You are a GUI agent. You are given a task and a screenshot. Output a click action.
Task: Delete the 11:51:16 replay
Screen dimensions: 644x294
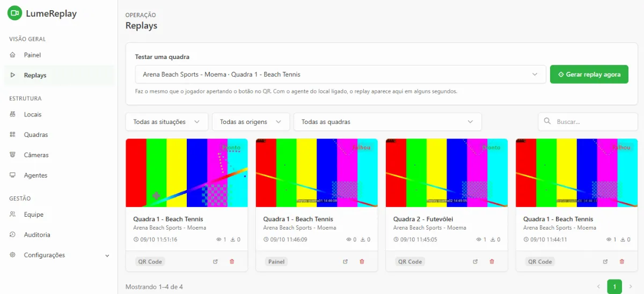[x=232, y=262]
